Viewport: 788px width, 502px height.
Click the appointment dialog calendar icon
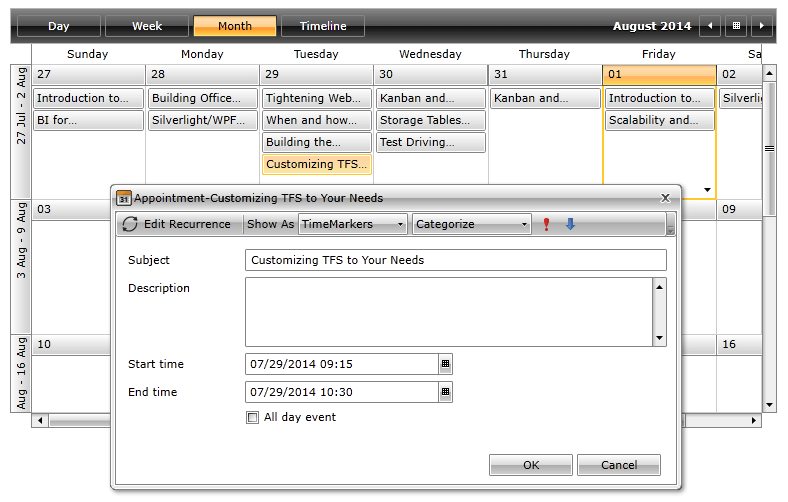(x=124, y=198)
